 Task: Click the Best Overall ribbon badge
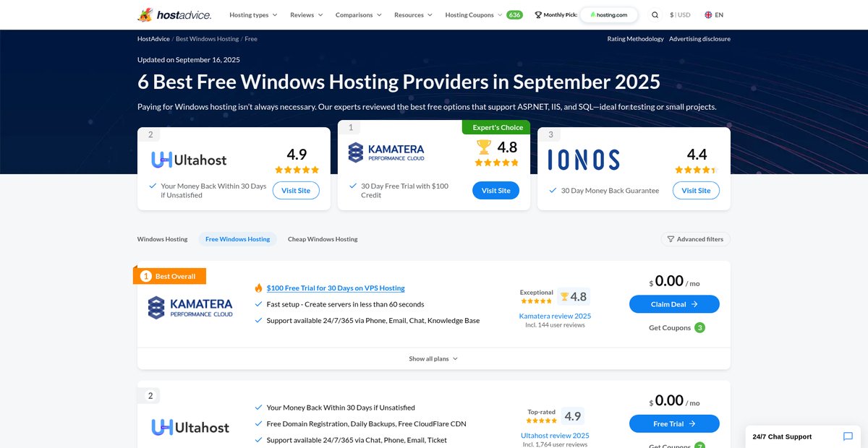(x=171, y=276)
